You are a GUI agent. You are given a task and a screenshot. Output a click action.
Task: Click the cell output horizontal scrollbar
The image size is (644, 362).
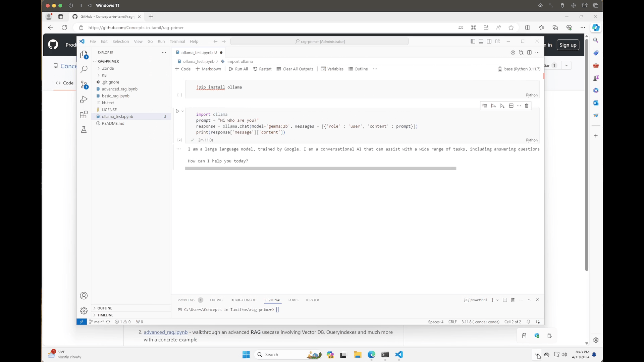tap(320, 169)
